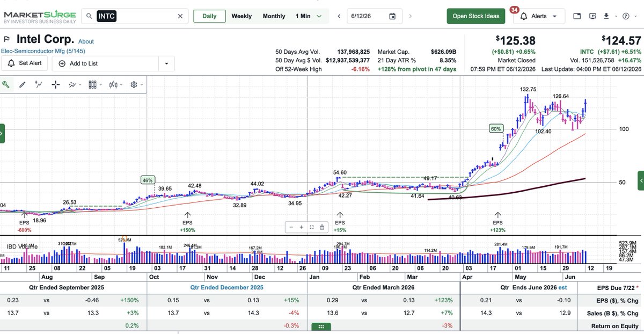
Task: Open the candlestick style dropdown arrow
Action: [x=122, y=85]
